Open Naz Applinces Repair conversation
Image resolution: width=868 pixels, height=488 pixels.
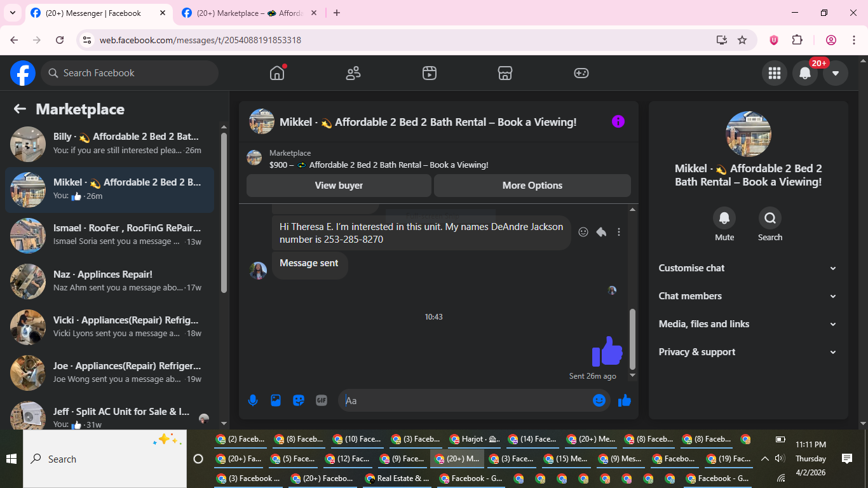click(109, 281)
